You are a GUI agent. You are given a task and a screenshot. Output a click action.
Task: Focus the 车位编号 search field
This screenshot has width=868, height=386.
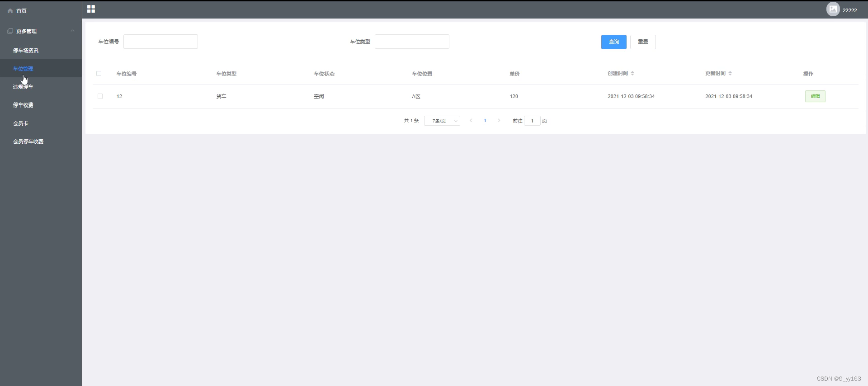pos(160,42)
